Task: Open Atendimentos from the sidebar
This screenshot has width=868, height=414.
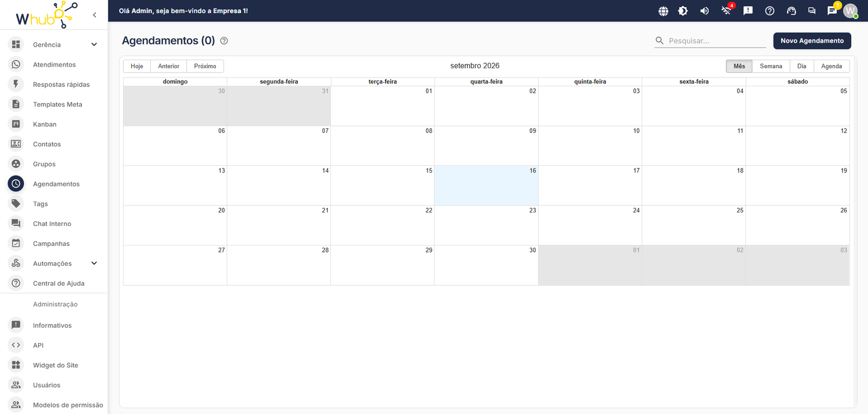Action: (54, 64)
